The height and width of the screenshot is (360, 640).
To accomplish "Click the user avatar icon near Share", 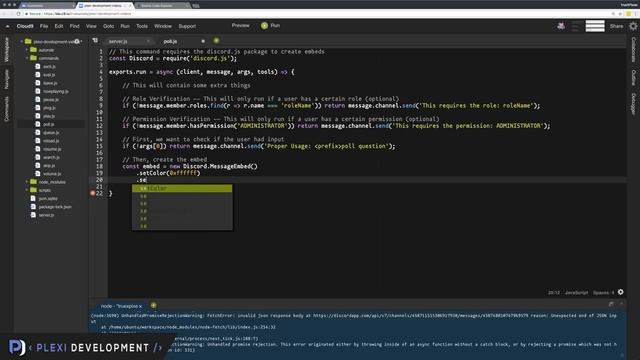I will coord(561,26).
